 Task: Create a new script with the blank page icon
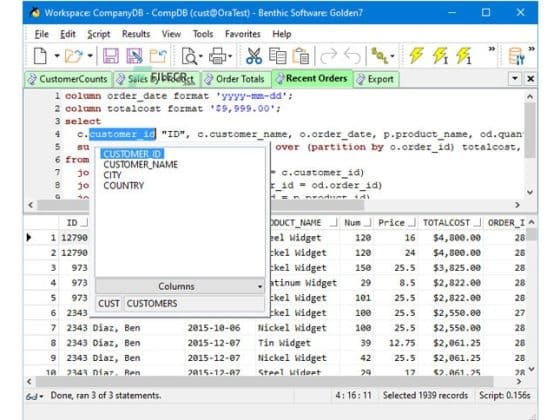pos(40,56)
